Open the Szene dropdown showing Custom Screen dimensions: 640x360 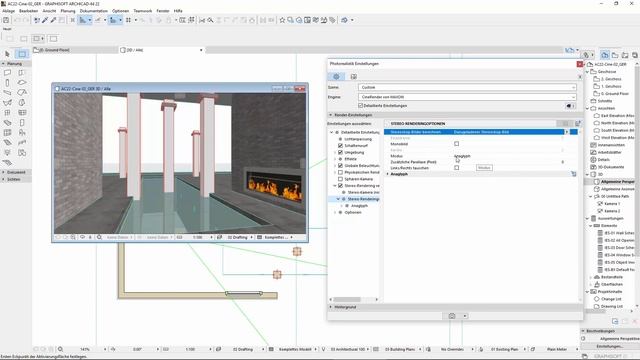click(467, 87)
